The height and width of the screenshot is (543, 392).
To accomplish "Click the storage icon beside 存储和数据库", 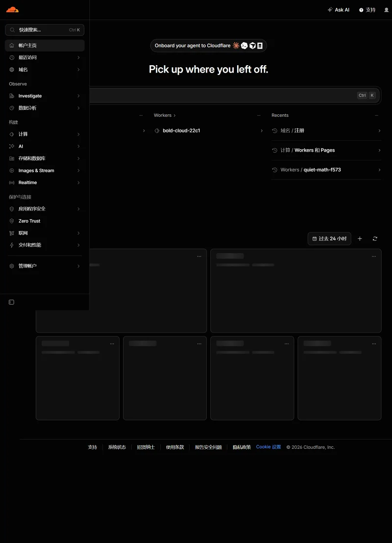I will tap(12, 158).
